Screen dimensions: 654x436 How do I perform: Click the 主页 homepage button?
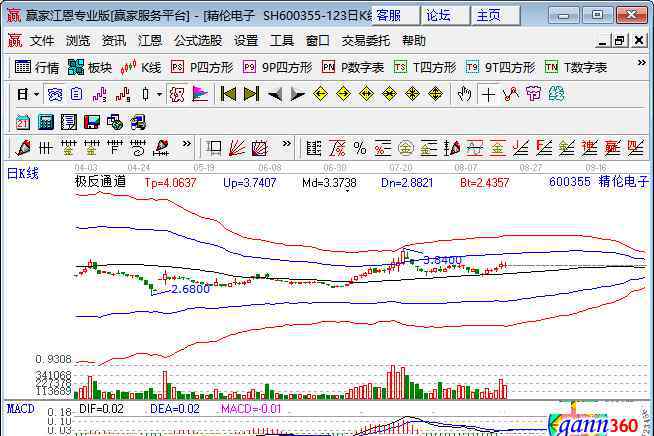(495, 15)
